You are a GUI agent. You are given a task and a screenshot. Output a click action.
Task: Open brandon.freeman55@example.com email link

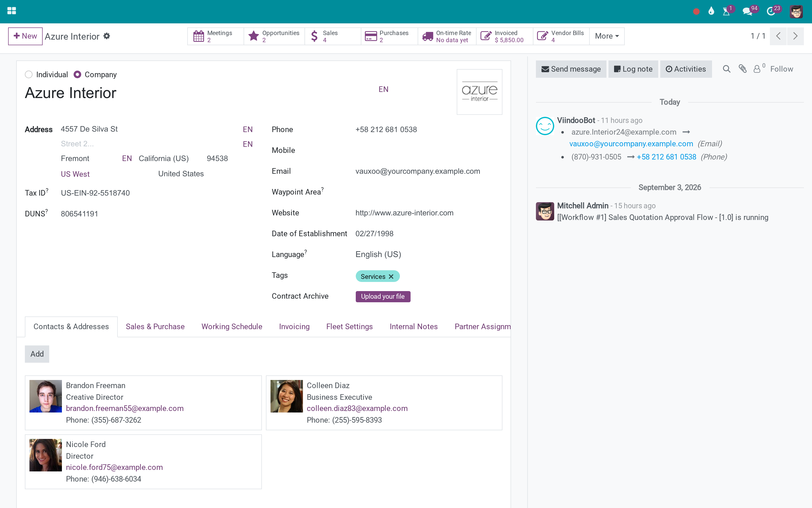[x=125, y=408]
